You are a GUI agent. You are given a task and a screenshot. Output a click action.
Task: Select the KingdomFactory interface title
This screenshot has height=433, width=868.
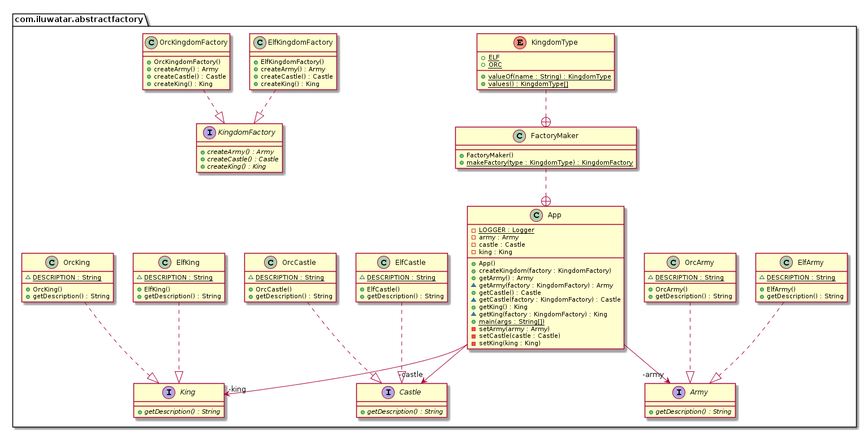247,132
